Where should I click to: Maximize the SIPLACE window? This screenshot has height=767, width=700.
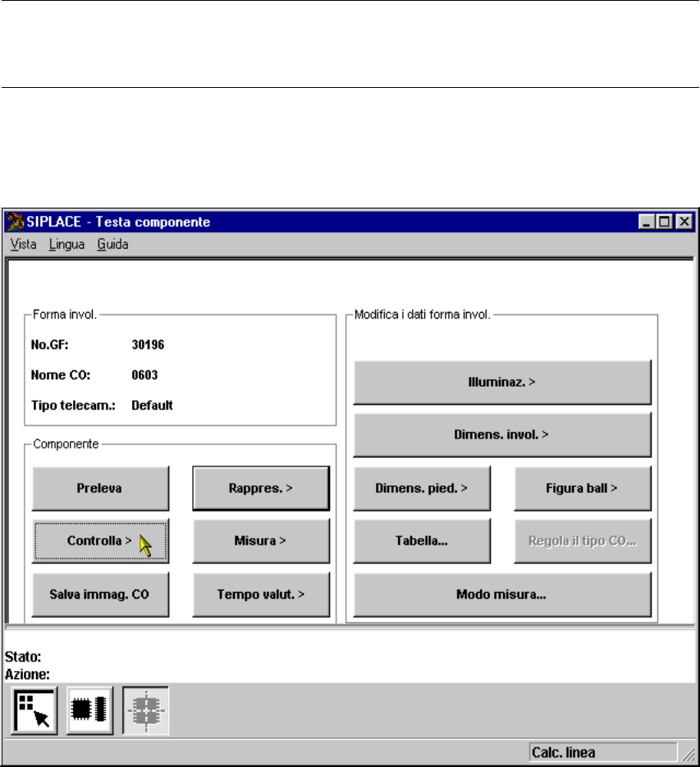pos(665,222)
